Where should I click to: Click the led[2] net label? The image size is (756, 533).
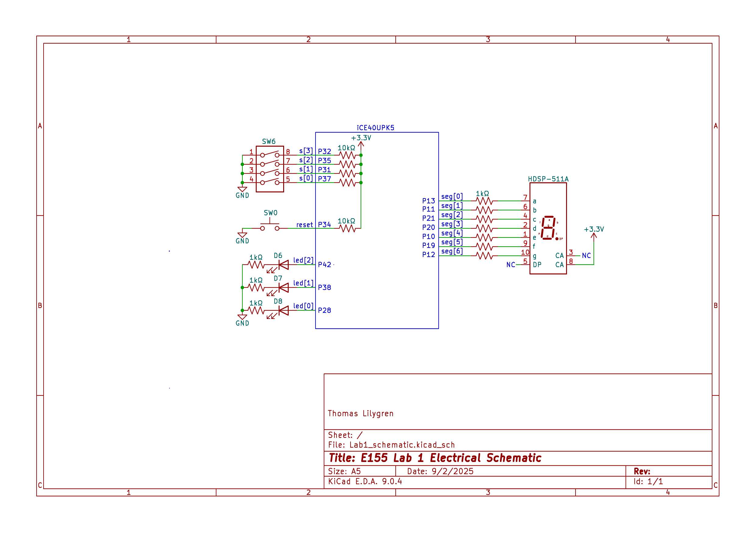coord(303,260)
